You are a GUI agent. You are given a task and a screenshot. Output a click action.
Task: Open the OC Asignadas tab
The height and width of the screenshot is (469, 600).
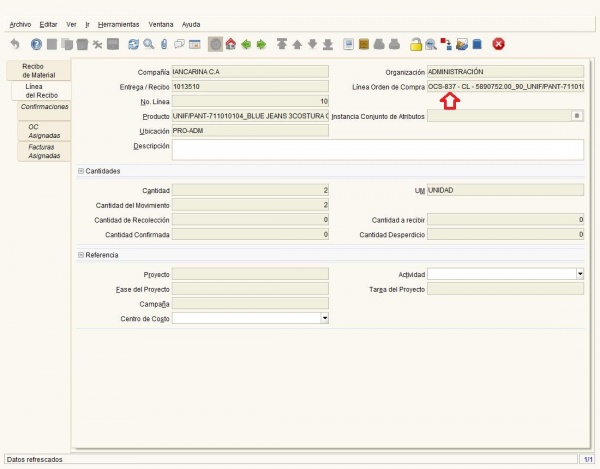(44, 131)
